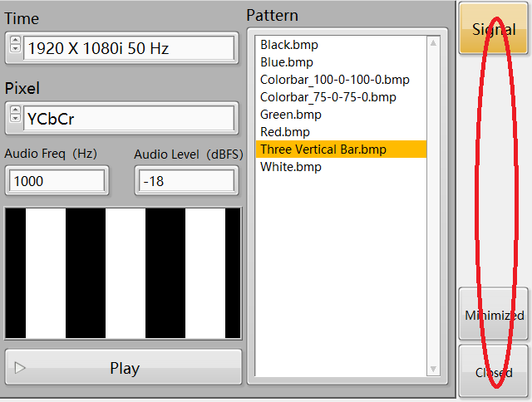Image resolution: width=532 pixels, height=402 pixels.
Task: Choose Colorbar_75-0-75-0.bmp pattern
Action: coord(328,97)
